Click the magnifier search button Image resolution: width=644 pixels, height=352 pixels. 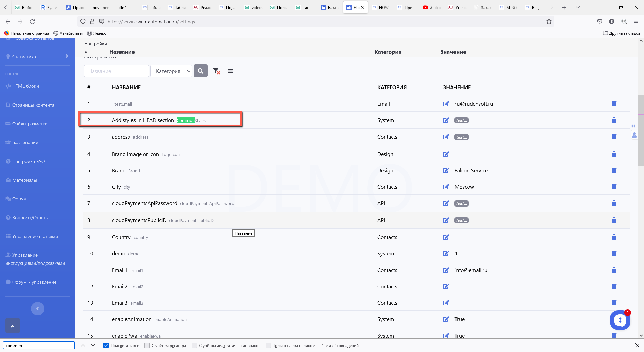pyautogui.click(x=200, y=71)
